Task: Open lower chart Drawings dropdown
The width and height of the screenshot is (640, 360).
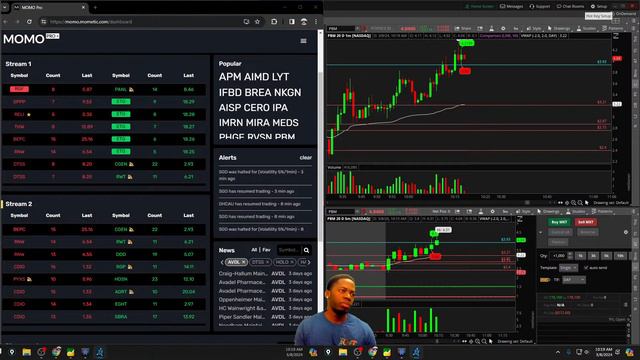Action: coord(548,211)
